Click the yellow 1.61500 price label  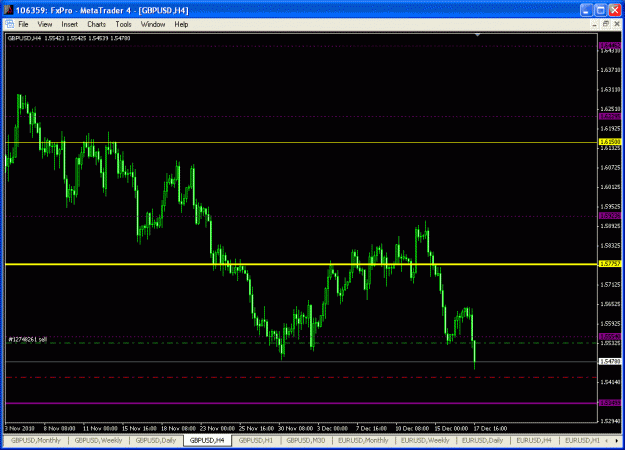pos(610,142)
